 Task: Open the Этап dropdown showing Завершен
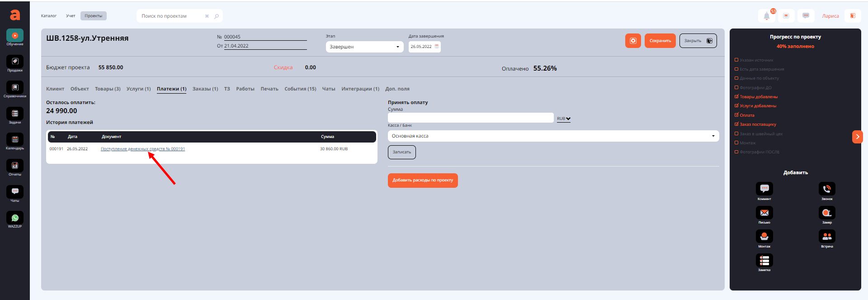coord(364,47)
